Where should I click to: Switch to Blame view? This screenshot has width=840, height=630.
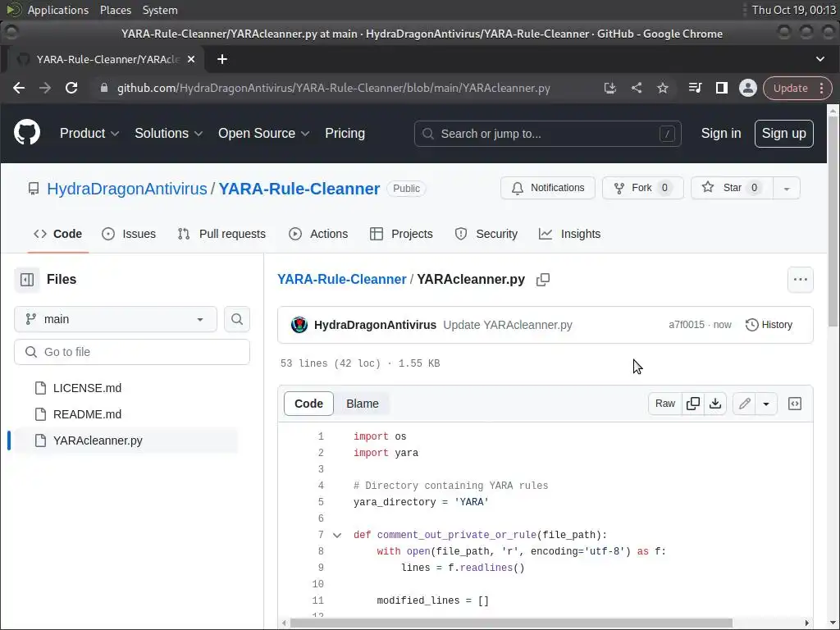(362, 404)
